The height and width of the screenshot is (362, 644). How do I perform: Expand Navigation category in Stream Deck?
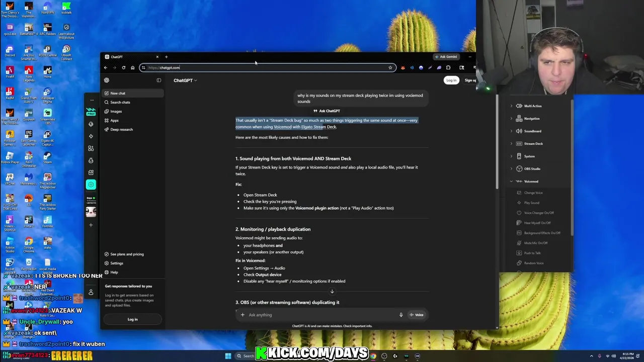511,119
